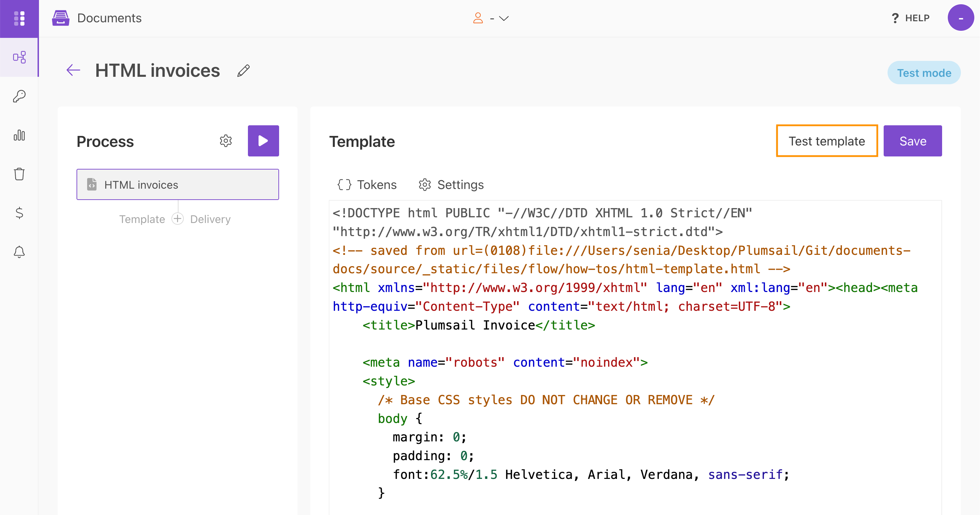Click the Base CSS styles comment
Screen dimensions: 980x515
click(546, 400)
